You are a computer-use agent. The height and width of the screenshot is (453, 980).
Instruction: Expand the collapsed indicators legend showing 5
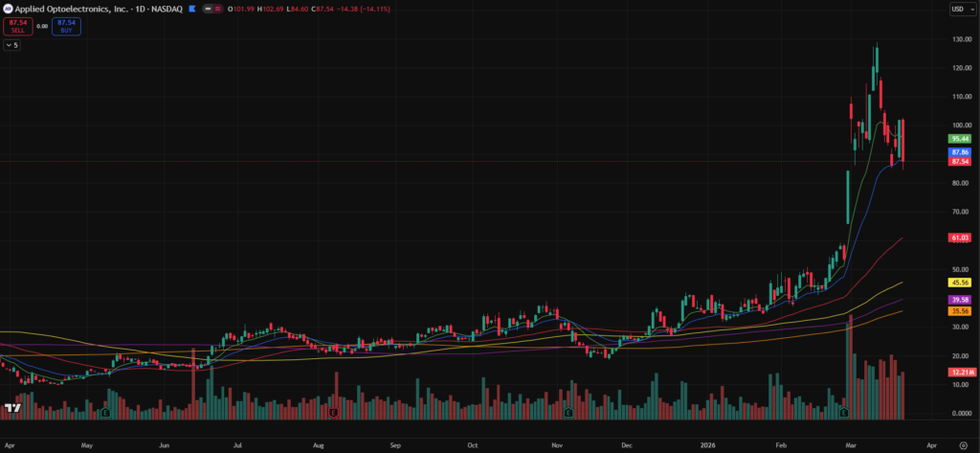pos(11,45)
